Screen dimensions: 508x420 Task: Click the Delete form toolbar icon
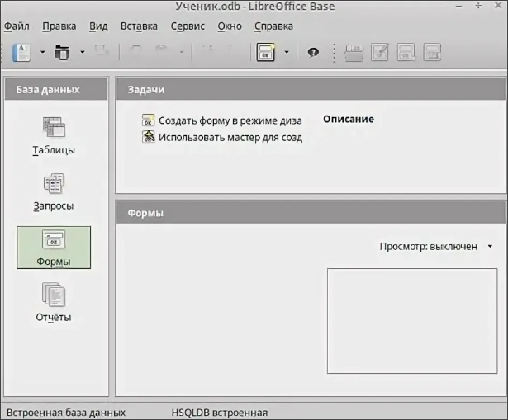pyautogui.click(x=406, y=53)
